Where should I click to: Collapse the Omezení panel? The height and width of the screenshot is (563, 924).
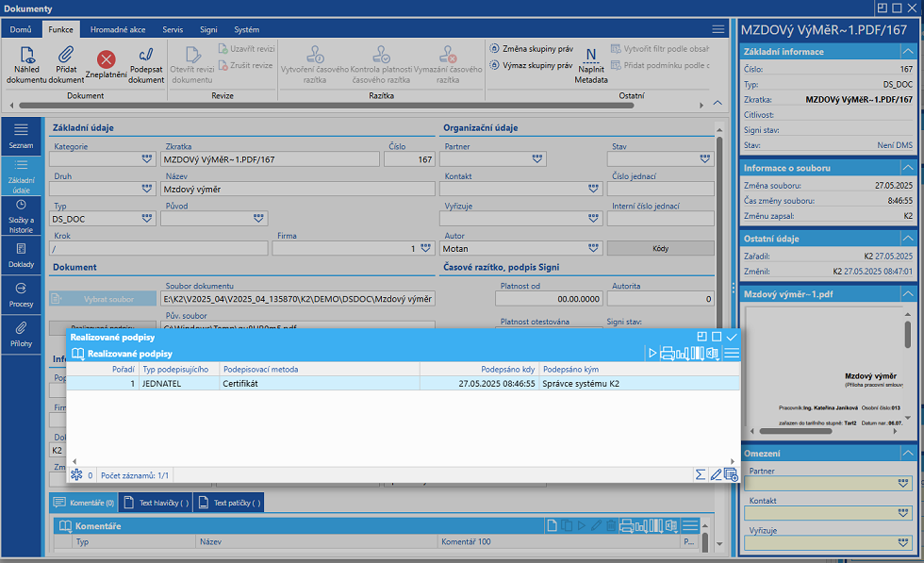907,454
